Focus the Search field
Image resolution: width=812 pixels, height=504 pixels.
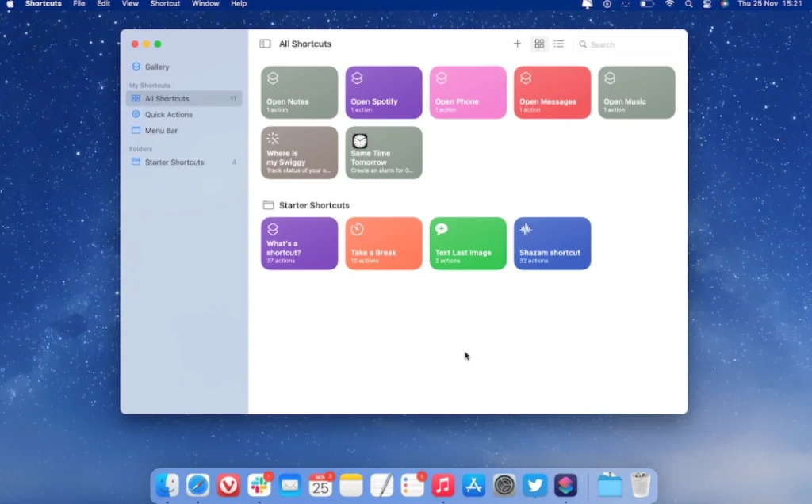626,44
